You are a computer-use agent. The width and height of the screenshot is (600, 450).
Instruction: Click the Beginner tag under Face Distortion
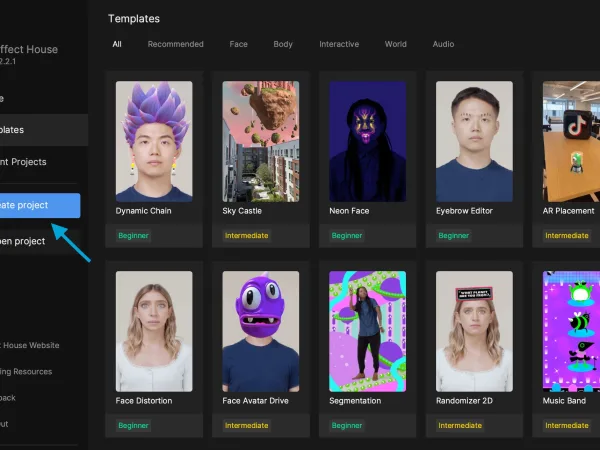(134, 426)
